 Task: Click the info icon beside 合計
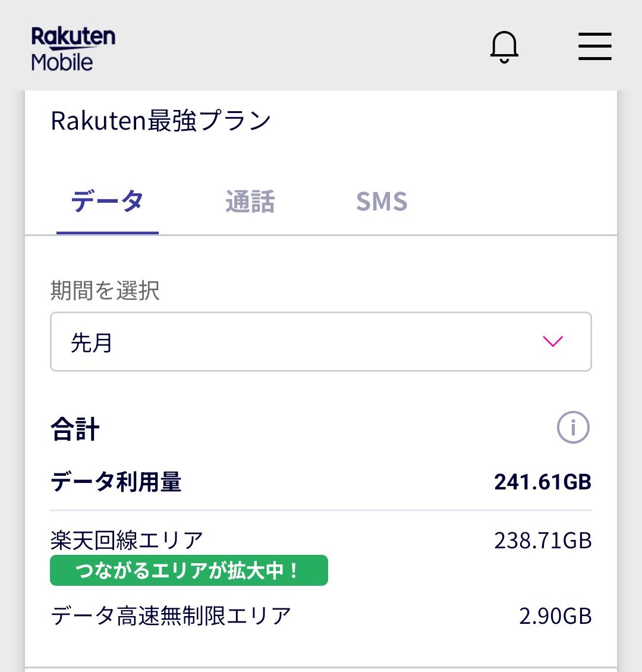click(x=572, y=427)
